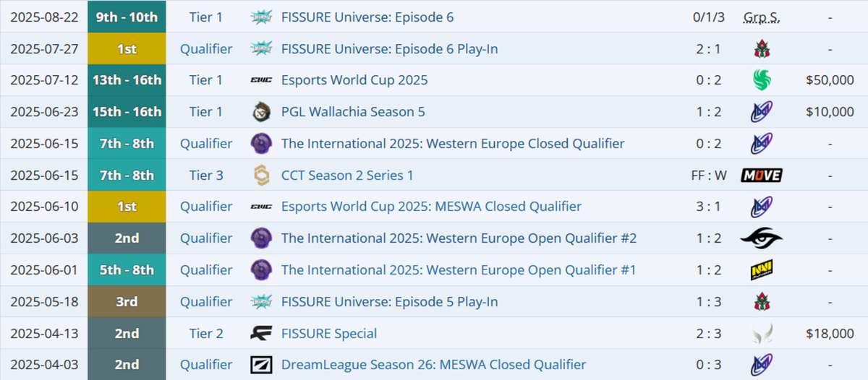
Task: Open the FISSURE Universe: Episode 6 link
Action: (367, 17)
